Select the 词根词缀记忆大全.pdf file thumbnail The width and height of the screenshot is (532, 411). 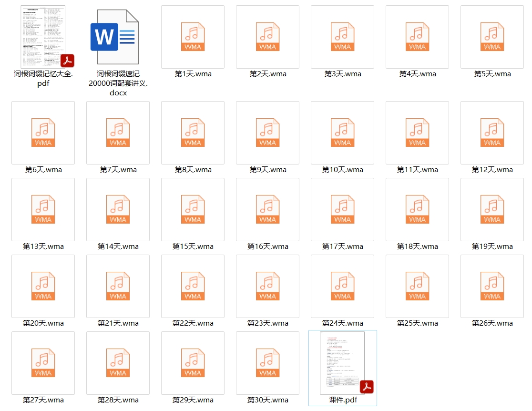click(43, 37)
